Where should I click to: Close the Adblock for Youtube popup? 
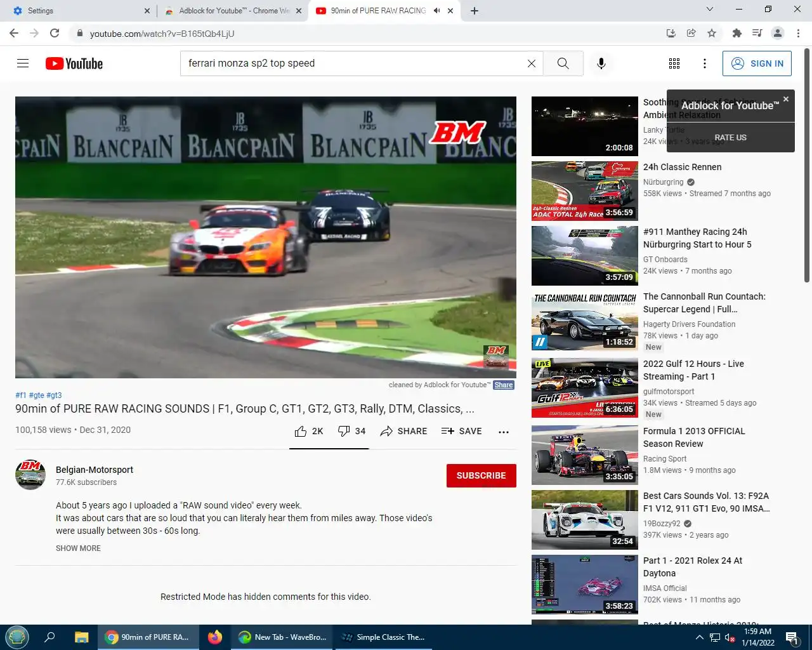786,99
